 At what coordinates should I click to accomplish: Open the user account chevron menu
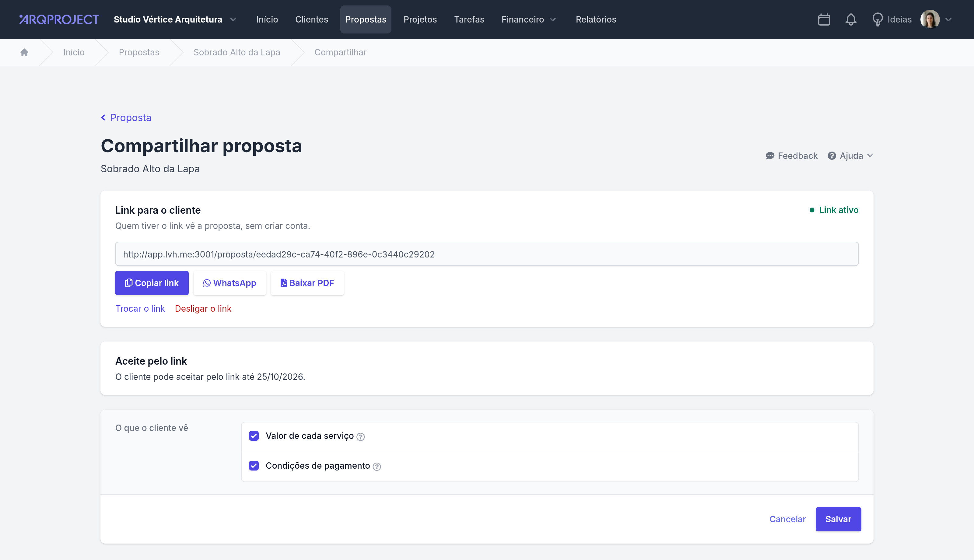click(949, 19)
